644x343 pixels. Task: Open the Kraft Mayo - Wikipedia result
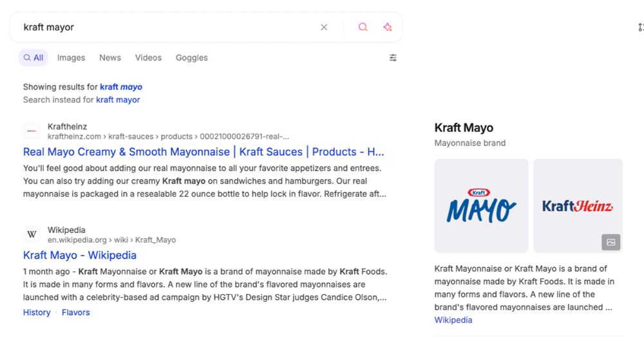click(x=80, y=255)
